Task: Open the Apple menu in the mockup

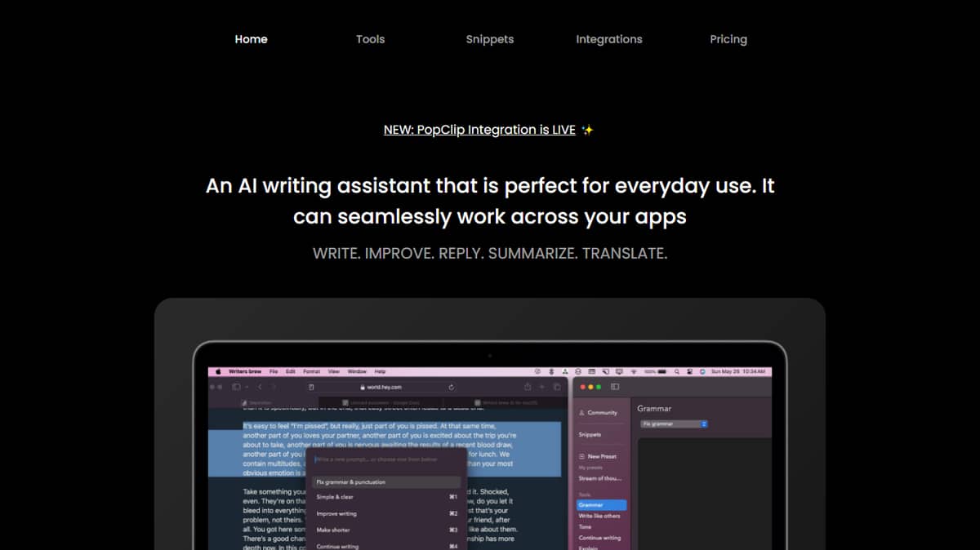Action: (218, 371)
